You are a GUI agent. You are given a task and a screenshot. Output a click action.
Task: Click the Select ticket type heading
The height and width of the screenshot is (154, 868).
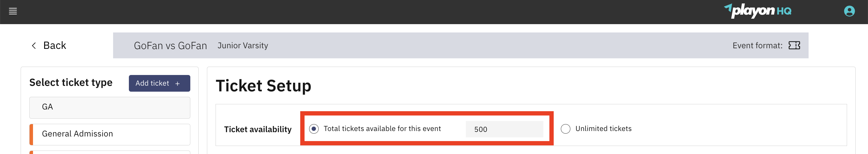[71, 82]
